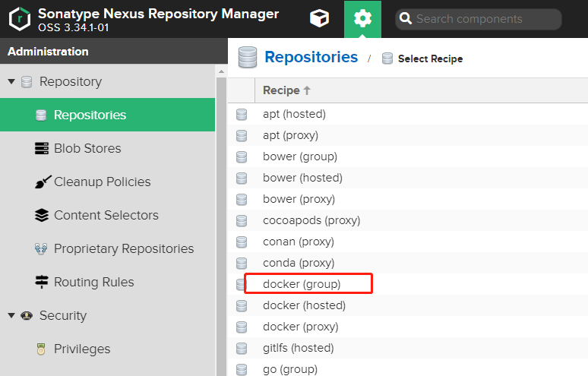The height and width of the screenshot is (376, 588).
Task: Open Repositories in the sidebar menu
Action: coord(90,115)
